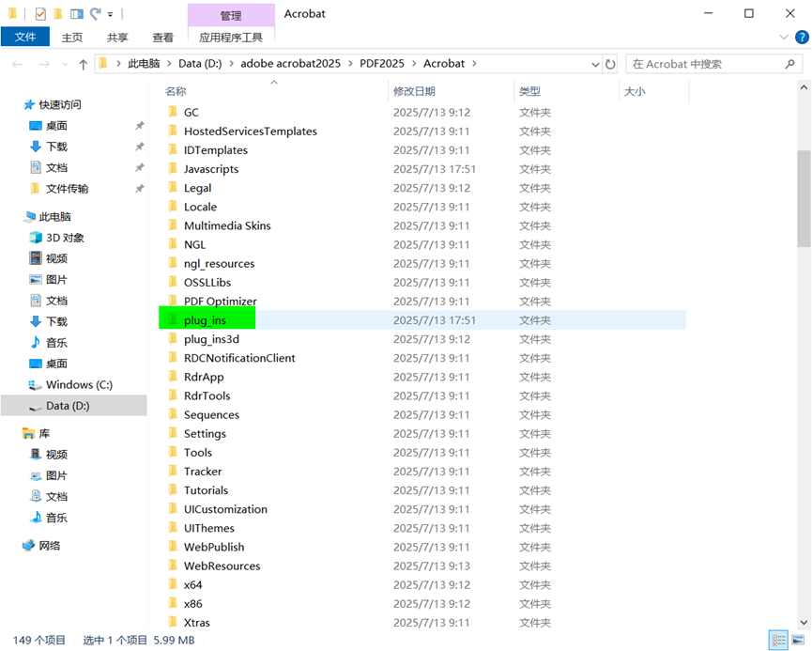Go back with the back arrow
Screen dimensions: 812x651
click(18, 64)
